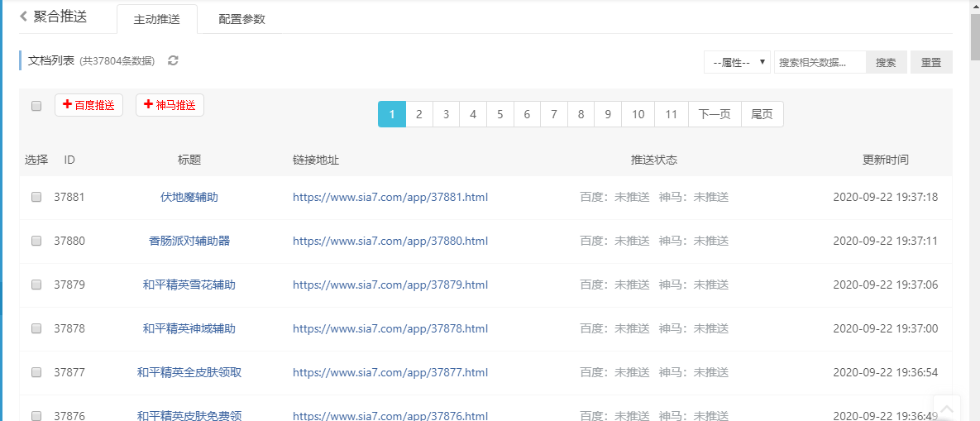Viewport: 980px width, 421px height.
Task: Go to page 2
Action: pyautogui.click(x=419, y=114)
